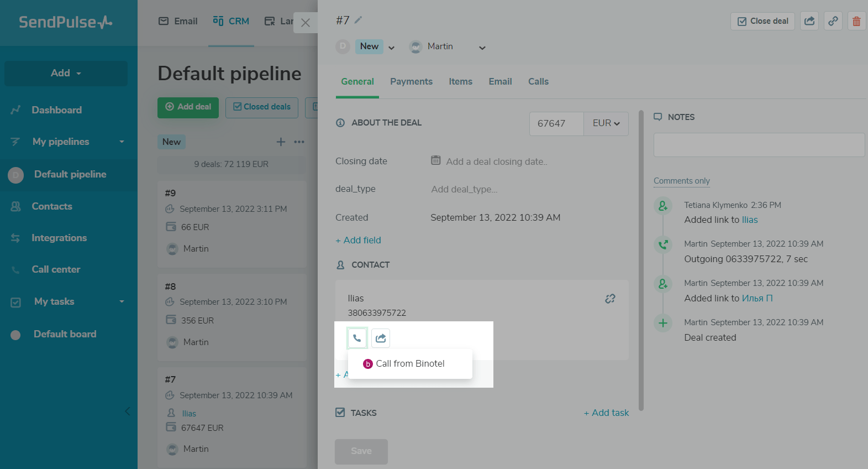Edit deal name with pencil icon
Viewport: 868px width, 469px height.
(358, 20)
